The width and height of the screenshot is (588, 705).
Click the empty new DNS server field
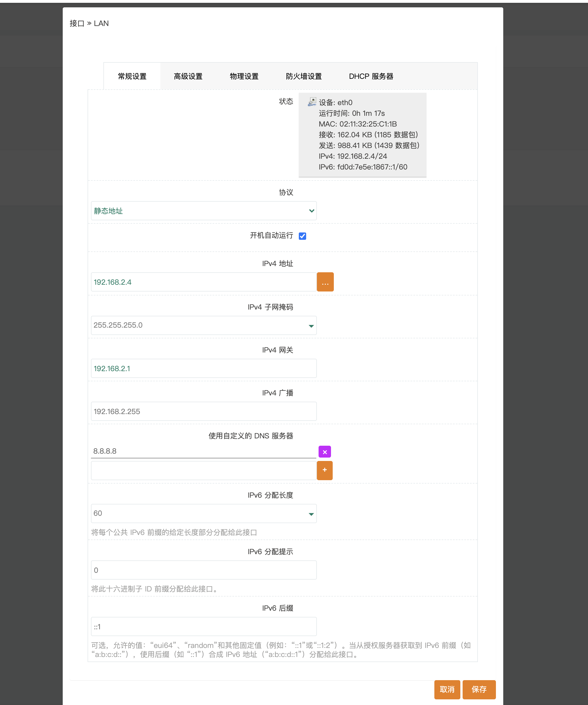click(x=204, y=470)
